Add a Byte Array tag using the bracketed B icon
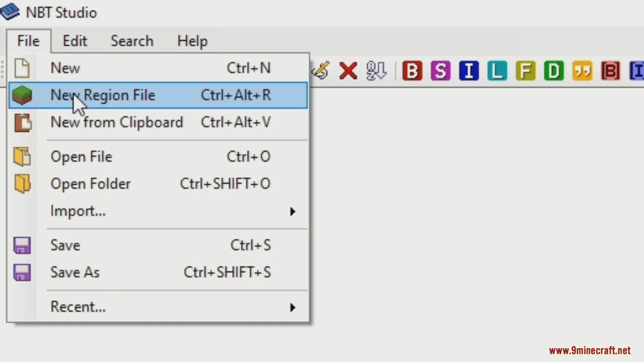Screen dimensions: 644x362 point(610,71)
